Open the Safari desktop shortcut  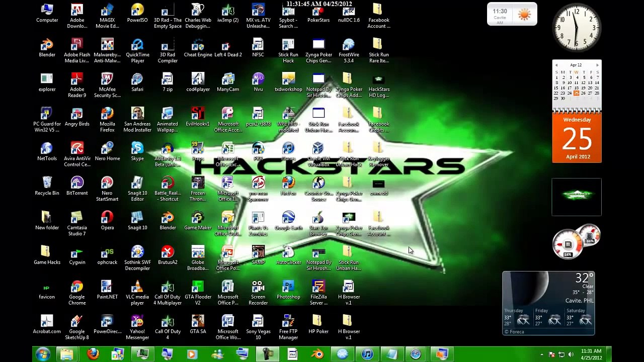(x=137, y=83)
